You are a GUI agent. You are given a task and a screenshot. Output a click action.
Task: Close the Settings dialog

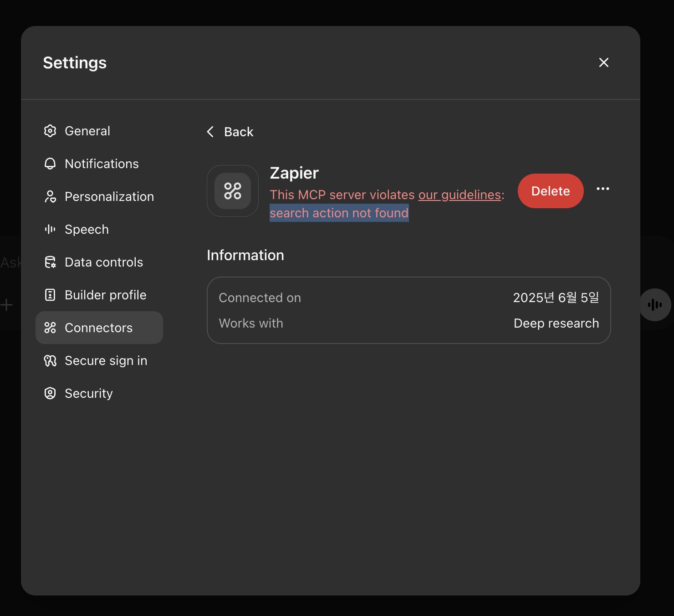[x=604, y=62]
